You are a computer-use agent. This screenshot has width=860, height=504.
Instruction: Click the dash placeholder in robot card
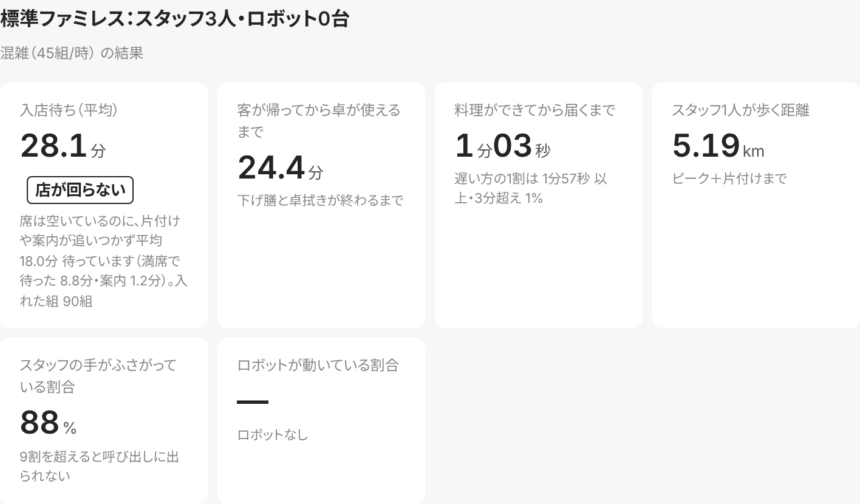click(253, 402)
